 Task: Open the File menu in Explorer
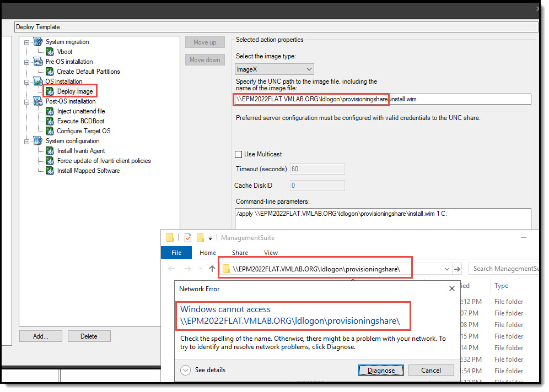click(176, 253)
